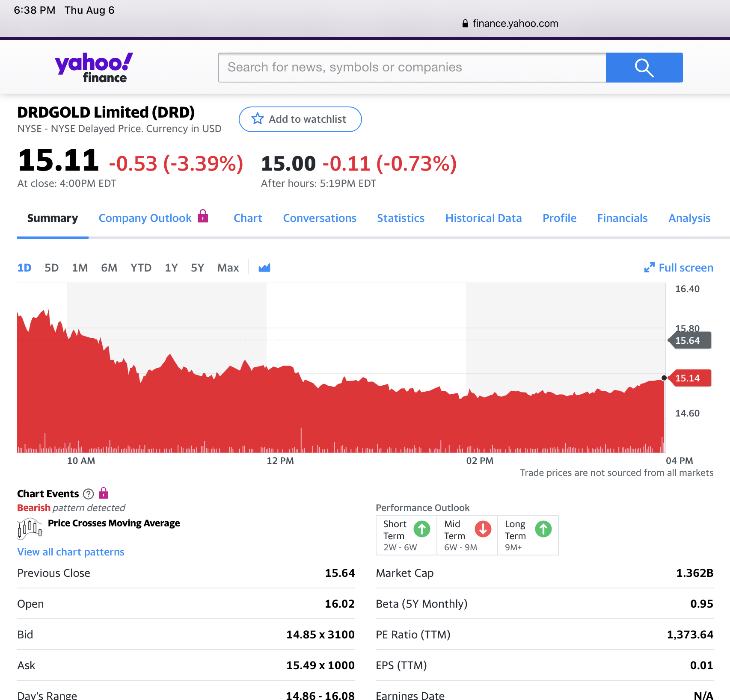Image resolution: width=730 pixels, height=700 pixels.
Task: Click the Short Term 2W - 6W outlook box
Action: [x=407, y=535]
